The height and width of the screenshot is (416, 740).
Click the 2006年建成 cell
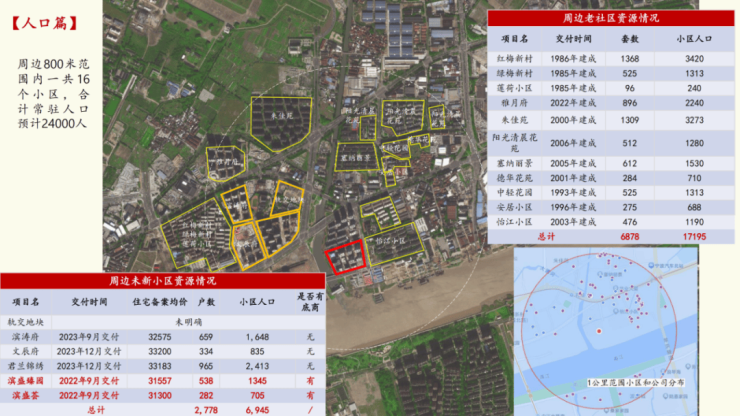[573, 143]
